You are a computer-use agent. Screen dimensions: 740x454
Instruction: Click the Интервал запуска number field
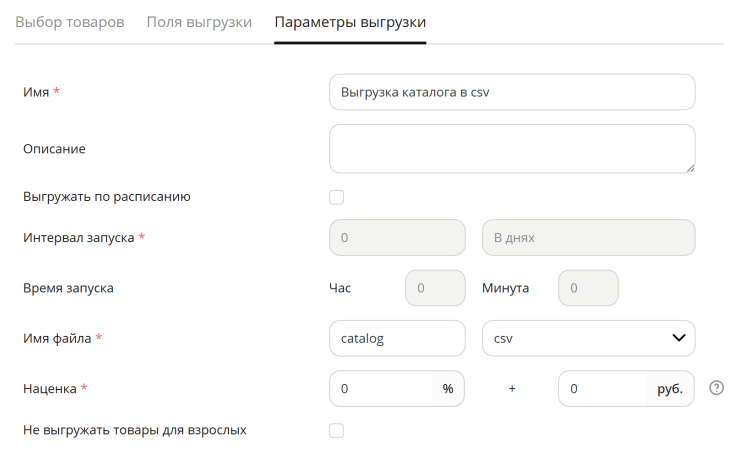click(397, 237)
